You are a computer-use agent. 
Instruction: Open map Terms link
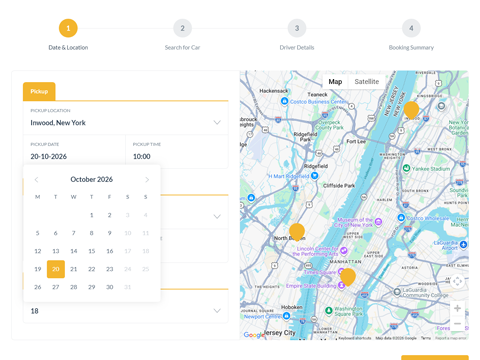426,338
